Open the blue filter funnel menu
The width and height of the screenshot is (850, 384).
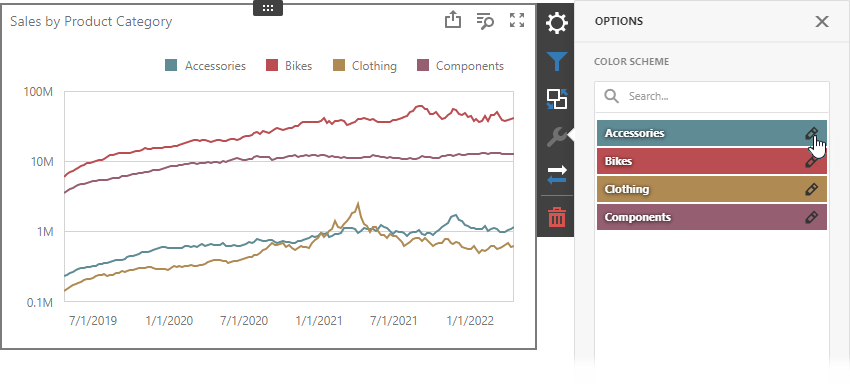click(x=556, y=61)
